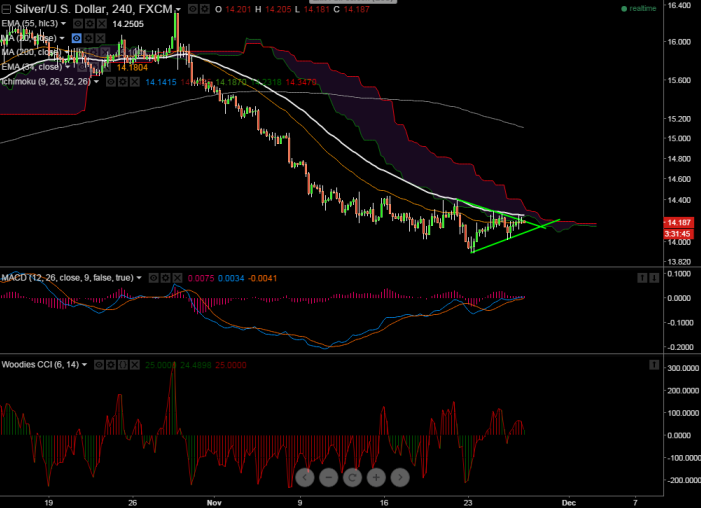Click the Low price 14.181
Viewport: 701px width, 508px height.
(x=317, y=9)
